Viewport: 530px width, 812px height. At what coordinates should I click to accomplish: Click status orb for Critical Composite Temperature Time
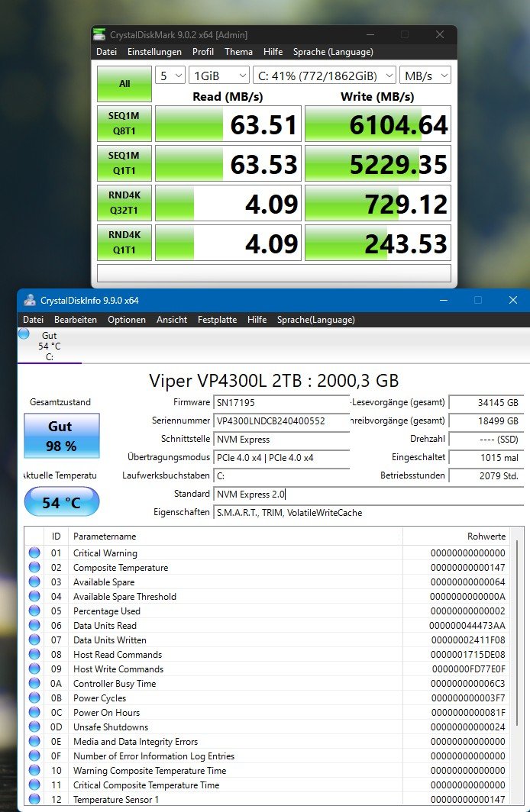pyautogui.click(x=34, y=785)
